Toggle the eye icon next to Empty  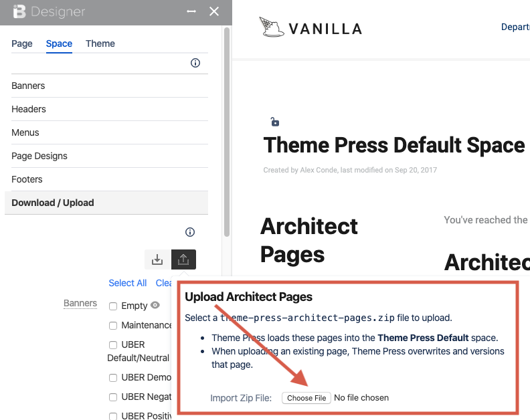coord(155,305)
